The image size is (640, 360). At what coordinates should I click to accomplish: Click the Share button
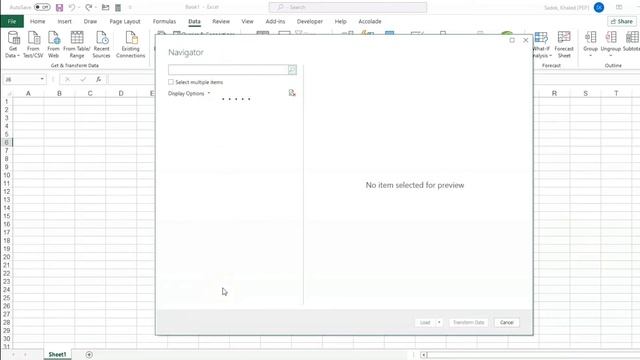click(x=622, y=21)
